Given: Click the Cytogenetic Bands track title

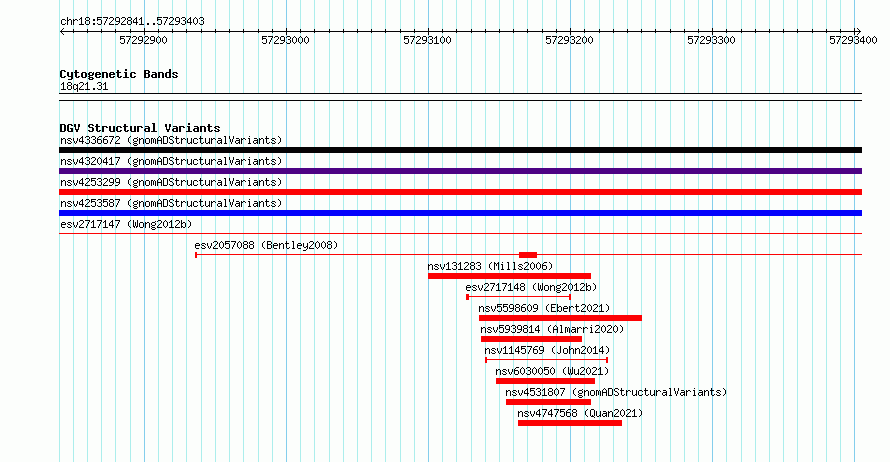Looking at the screenshot, I should (x=119, y=74).
